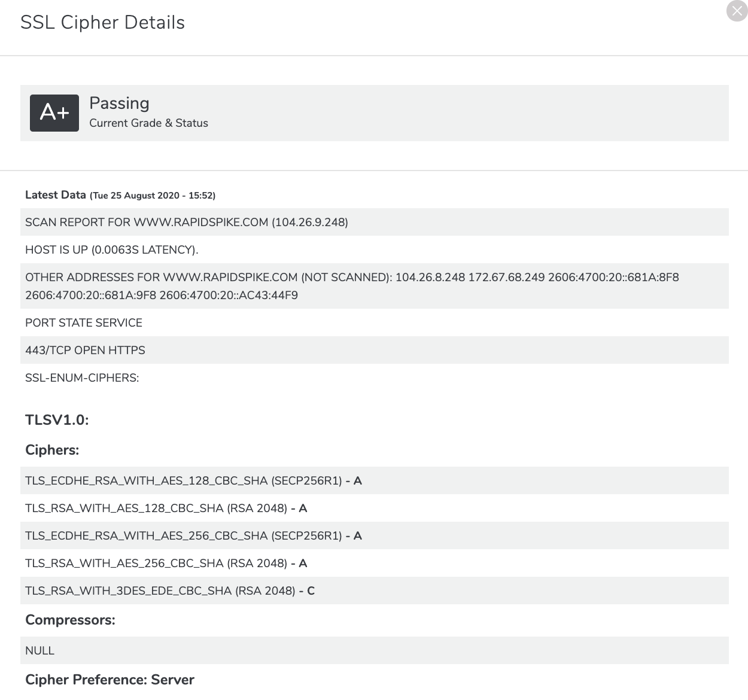Click the A+ grade badge
This screenshot has height=700, width=748.
54,112
